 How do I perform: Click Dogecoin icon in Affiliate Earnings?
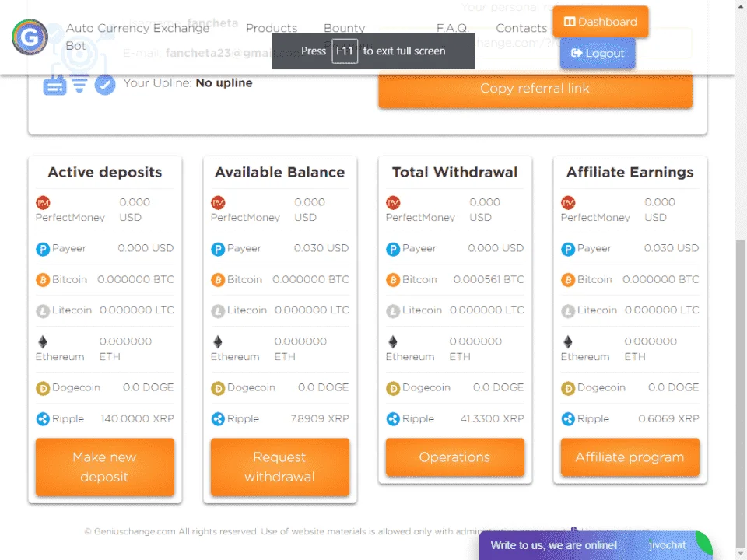568,388
